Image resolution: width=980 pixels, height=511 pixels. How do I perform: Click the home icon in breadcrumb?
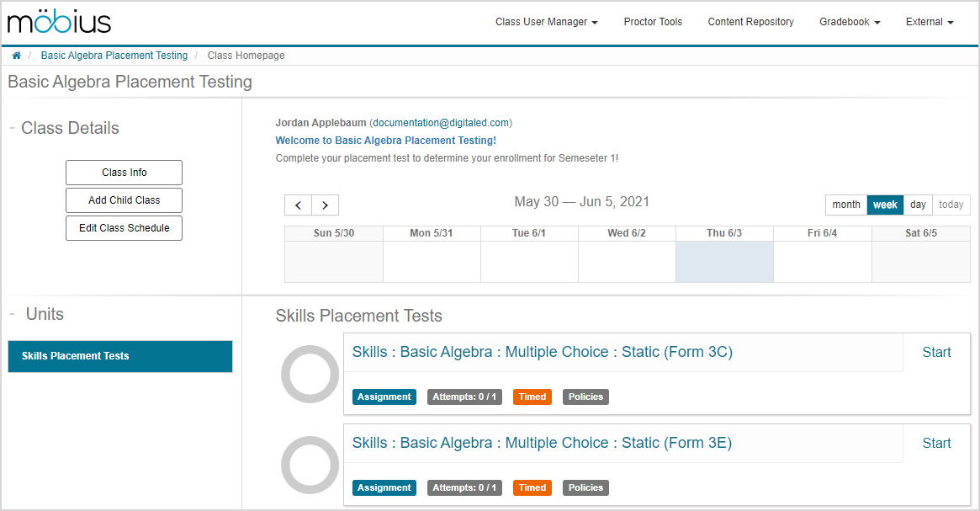[x=16, y=56]
